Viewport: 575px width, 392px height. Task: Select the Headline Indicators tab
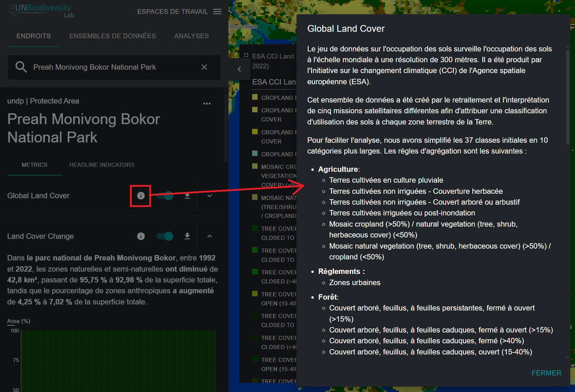pos(102,165)
